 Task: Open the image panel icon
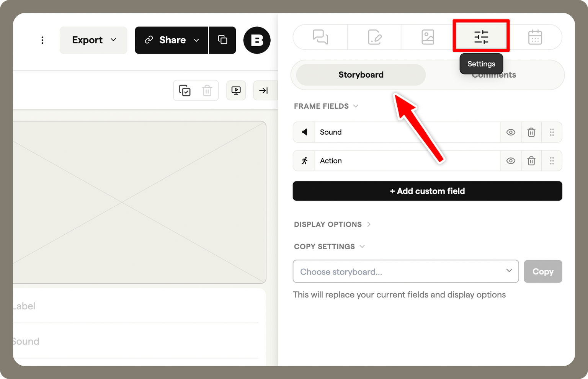coord(428,37)
